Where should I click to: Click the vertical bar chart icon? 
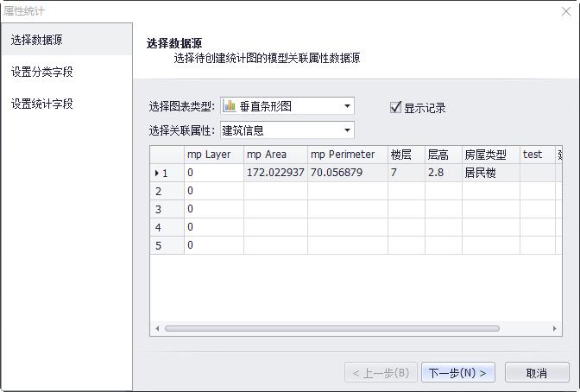tap(230, 106)
